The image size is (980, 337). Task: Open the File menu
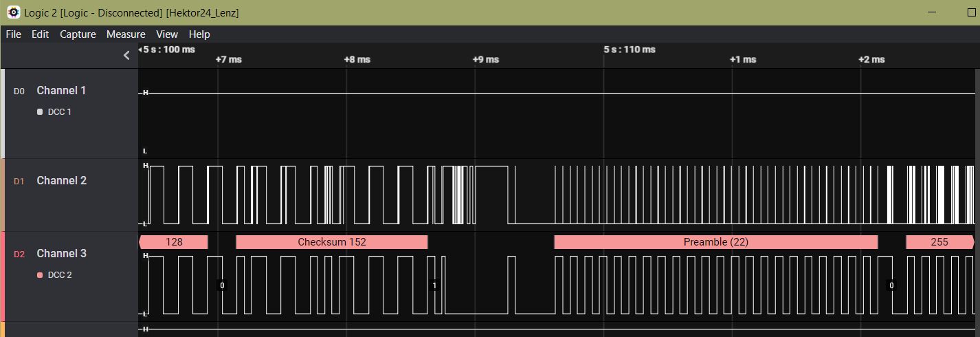[x=14, y=34]
